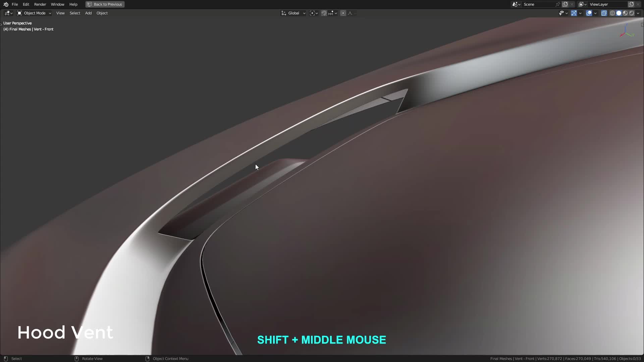Click the add view layer icon
Screen dimensions: 644x362
pyautogui.click(x=631, y=4)
